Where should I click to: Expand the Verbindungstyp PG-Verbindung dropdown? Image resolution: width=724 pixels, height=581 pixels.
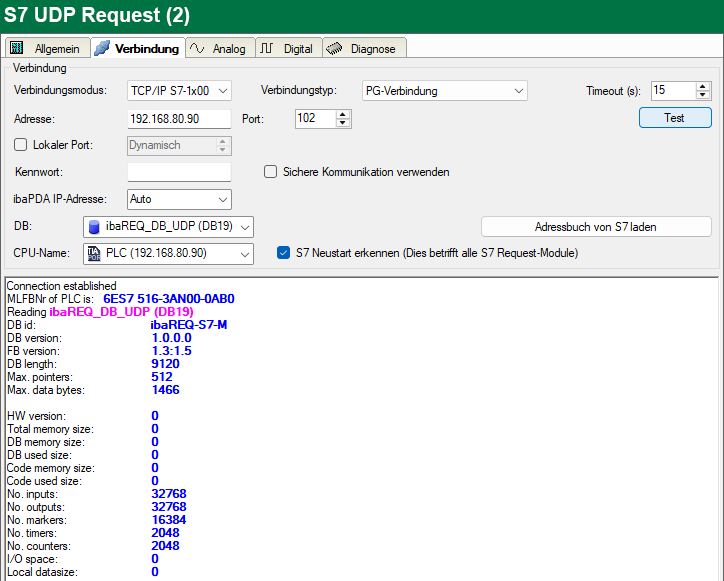443,91
